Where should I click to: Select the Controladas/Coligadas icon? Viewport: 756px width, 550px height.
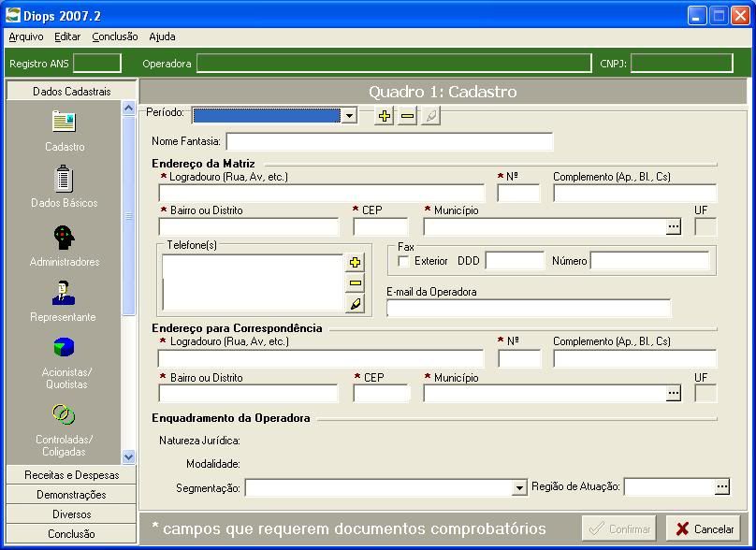tap(64, 414)
